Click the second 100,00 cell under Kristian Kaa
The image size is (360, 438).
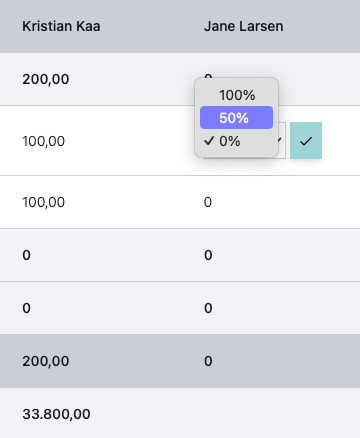44,202
